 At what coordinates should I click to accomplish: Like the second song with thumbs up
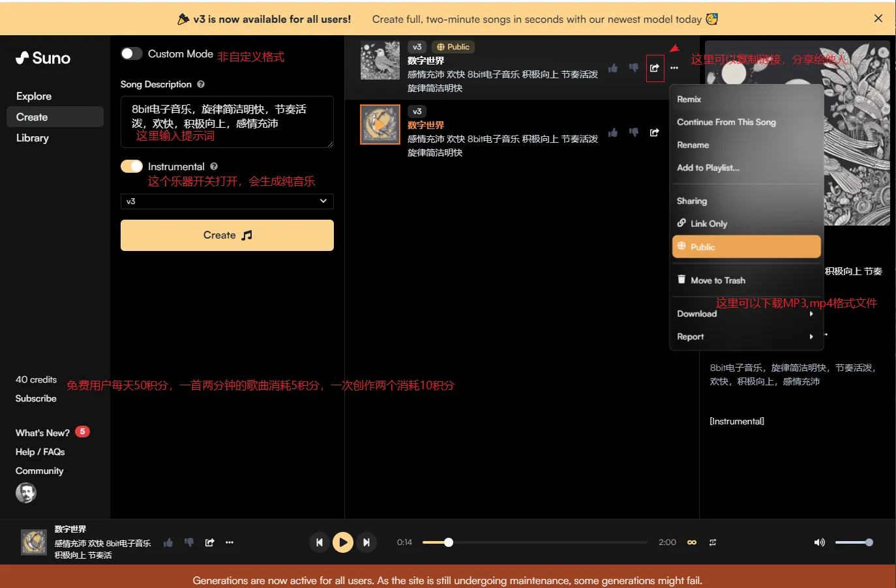click(613, 133)
